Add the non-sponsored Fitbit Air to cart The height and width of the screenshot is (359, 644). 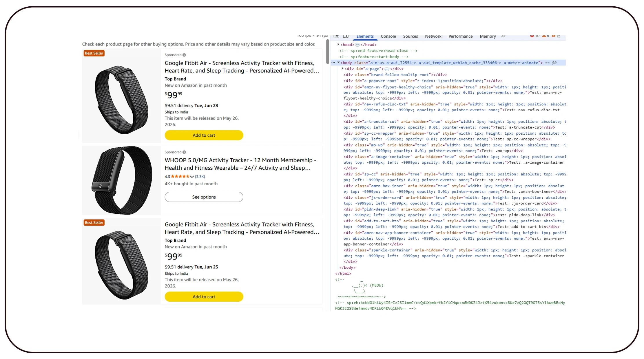click(x=204, y=297)
